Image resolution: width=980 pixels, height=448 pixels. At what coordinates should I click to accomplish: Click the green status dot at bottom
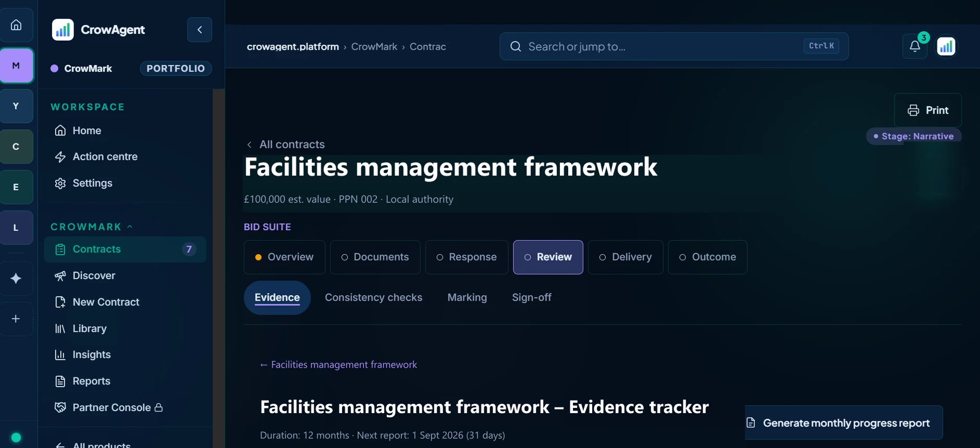pyautogui.click(x=16, y=438)
